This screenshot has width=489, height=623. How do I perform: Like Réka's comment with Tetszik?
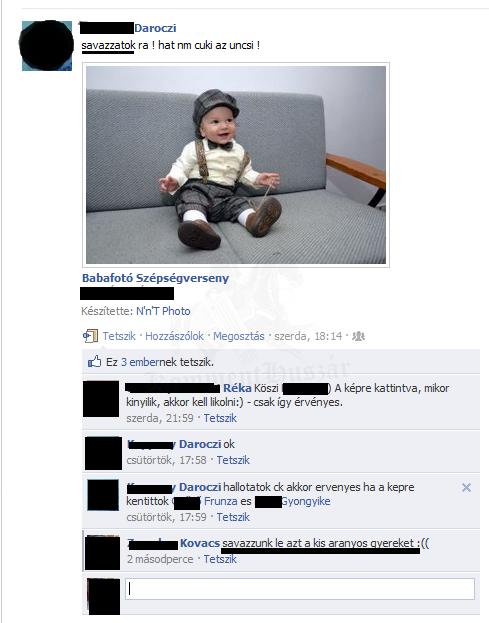pyautogui.click(x=220, y=418)
